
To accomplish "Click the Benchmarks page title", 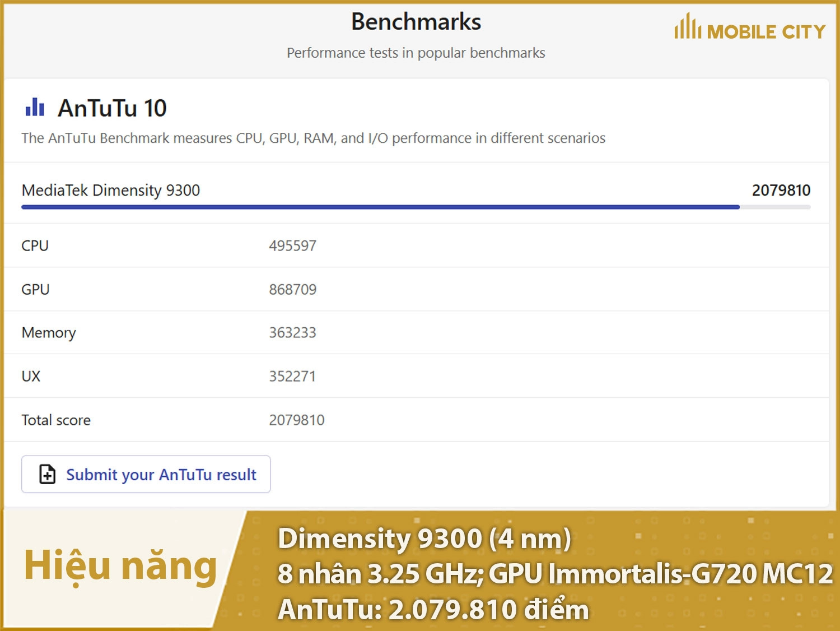I will [x=416, y=22].
